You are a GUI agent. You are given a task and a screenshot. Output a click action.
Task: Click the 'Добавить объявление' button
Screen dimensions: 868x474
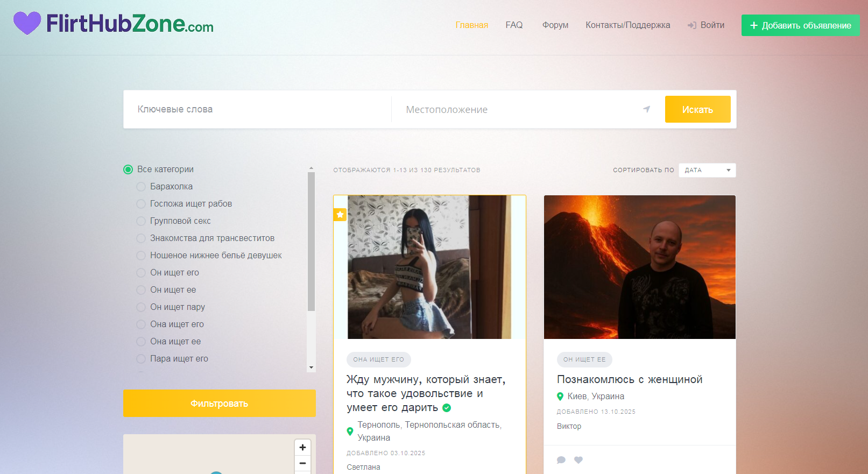(800, 25)
